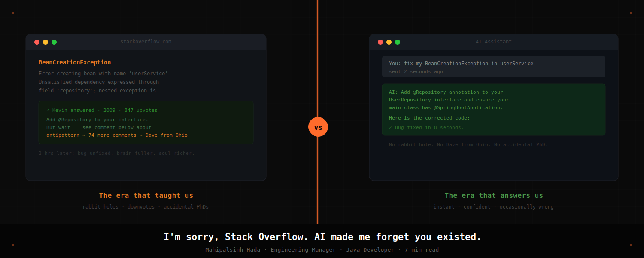644x258 pixels.
Task: Click headline "I'm sorry, Stack Overflow"
Action: 322,236
